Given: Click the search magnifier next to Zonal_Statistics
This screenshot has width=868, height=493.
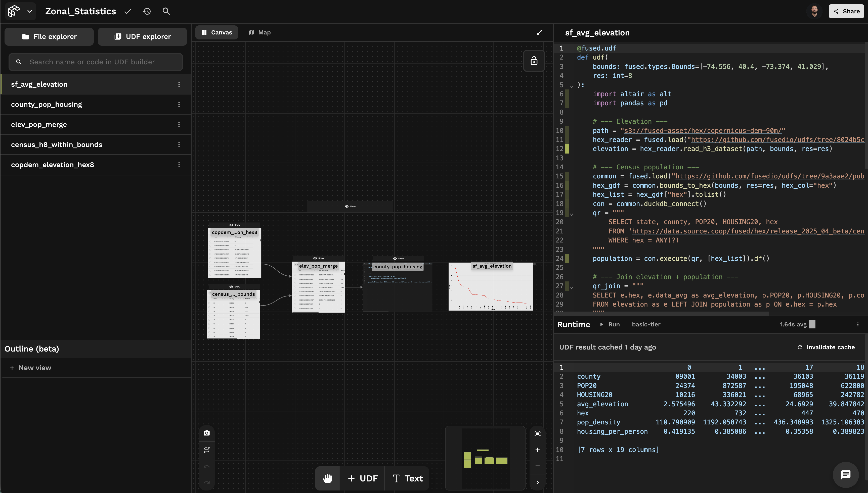Looking at the screenshot, I should tap(166, 11).
